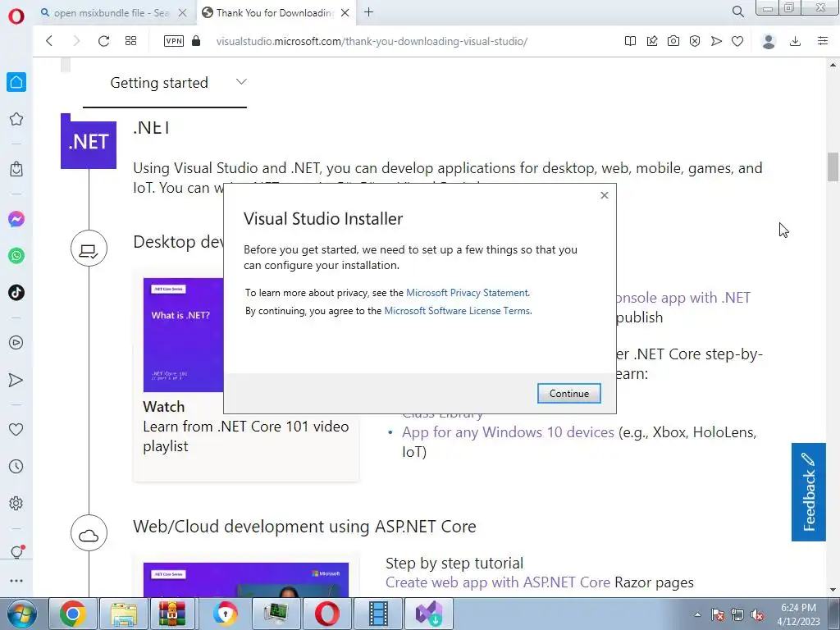
Task: Close the Visual Studio Installer dialog
Action: point(605,195)
